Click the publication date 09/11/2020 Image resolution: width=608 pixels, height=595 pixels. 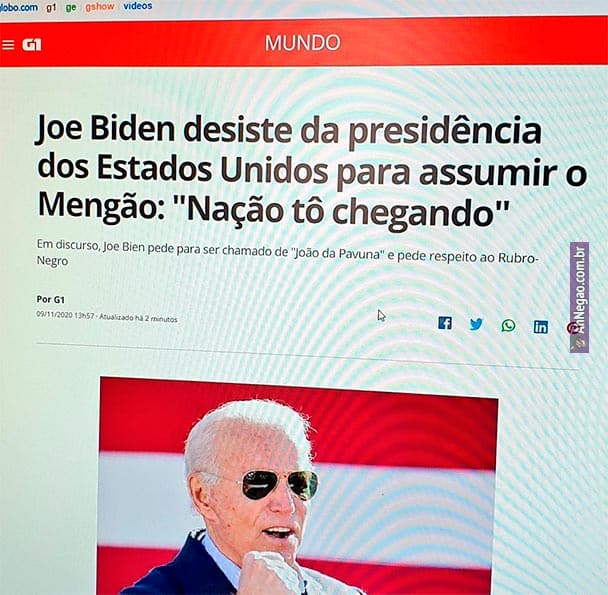tap(54, 315)
